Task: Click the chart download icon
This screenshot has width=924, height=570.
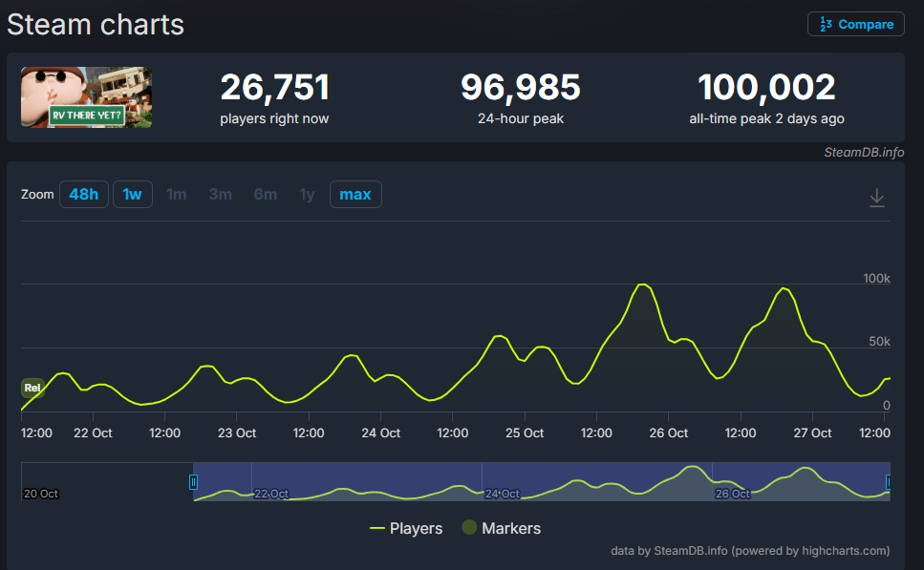Action: (x=877, y=197)
